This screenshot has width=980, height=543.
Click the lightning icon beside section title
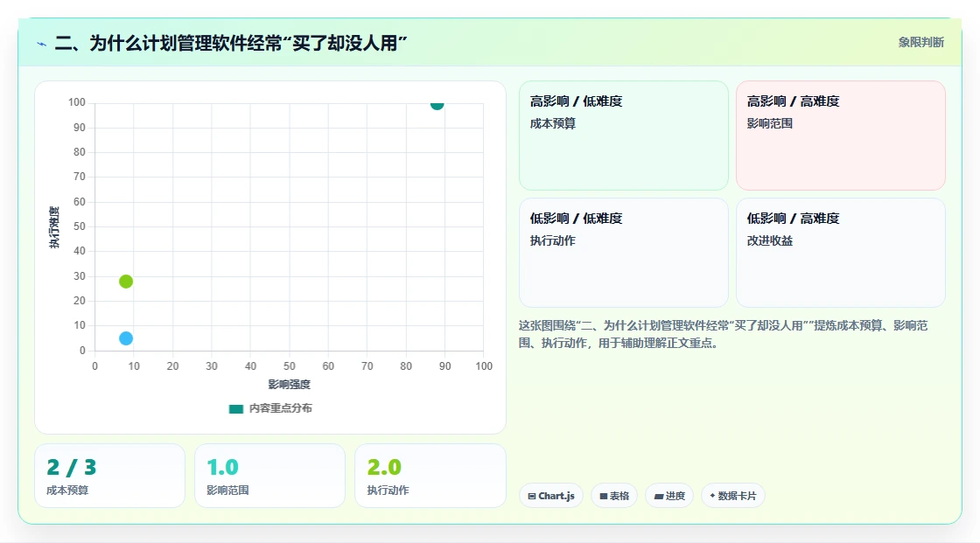tap(42, 44)
